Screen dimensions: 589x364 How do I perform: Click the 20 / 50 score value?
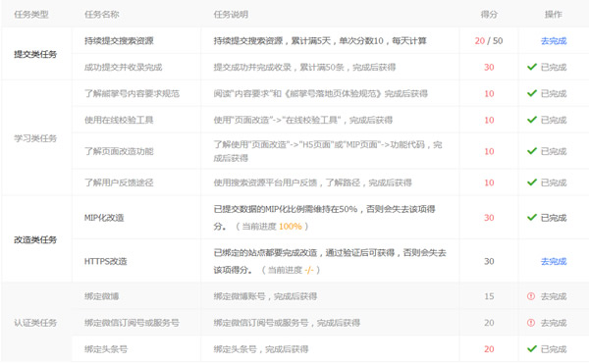pos(489,41)
